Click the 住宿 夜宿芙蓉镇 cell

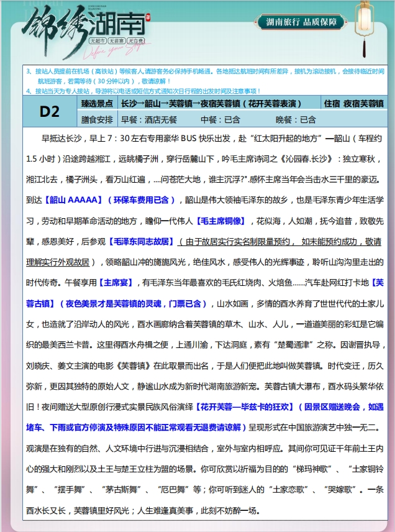(353, 104)
